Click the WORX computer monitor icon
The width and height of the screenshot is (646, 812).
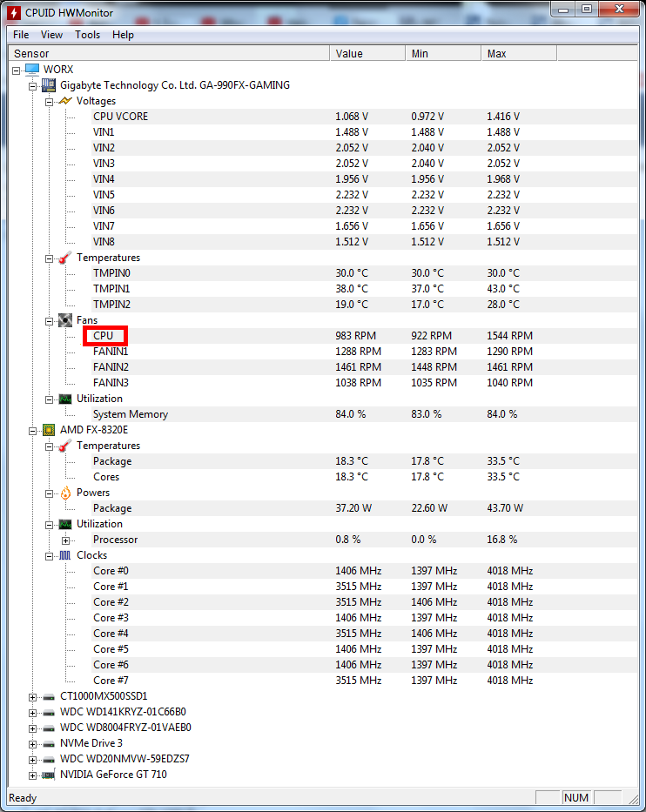pos(32,69)
